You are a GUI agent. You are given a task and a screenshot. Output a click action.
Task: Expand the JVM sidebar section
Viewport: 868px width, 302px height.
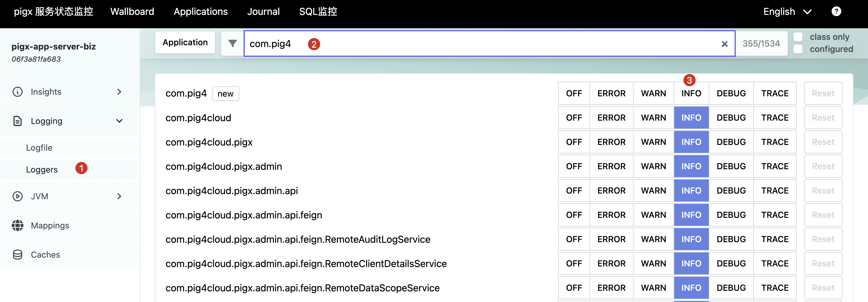click(x=119, y=196)
